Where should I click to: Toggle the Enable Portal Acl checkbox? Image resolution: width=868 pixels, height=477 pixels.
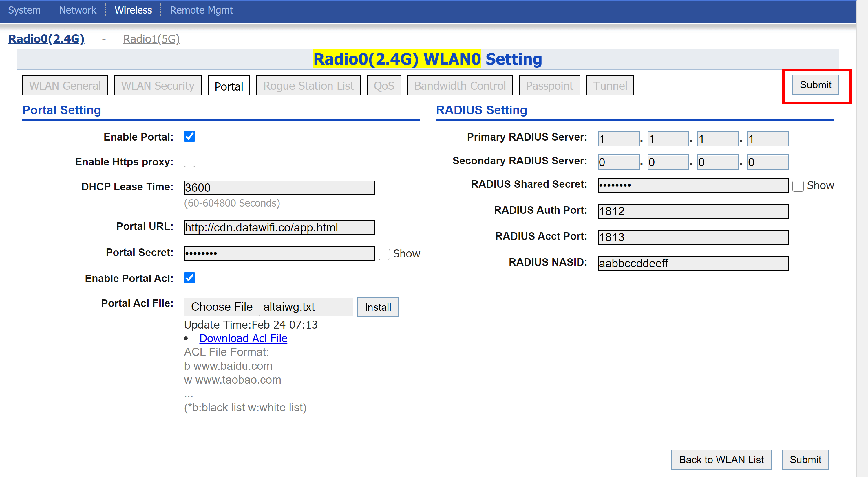tap(189, 278)
